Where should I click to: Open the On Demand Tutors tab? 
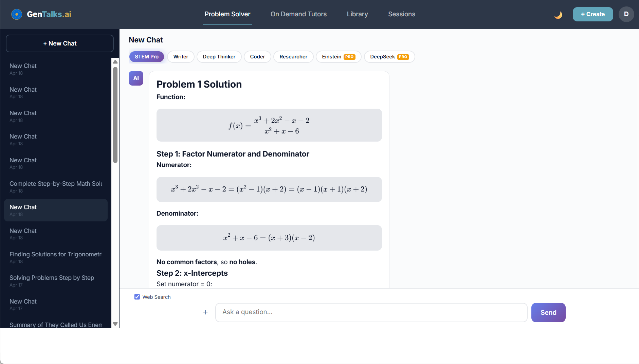click(298, 14)
